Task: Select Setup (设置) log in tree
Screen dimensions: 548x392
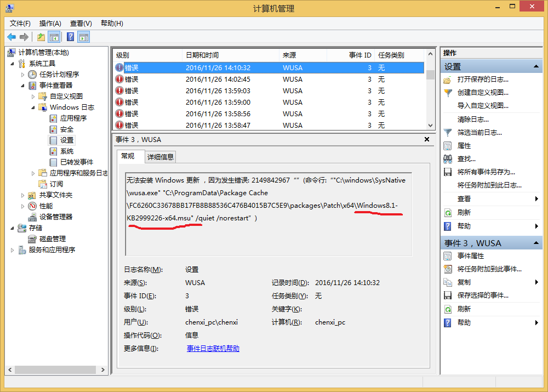Action: pos(66,140)
